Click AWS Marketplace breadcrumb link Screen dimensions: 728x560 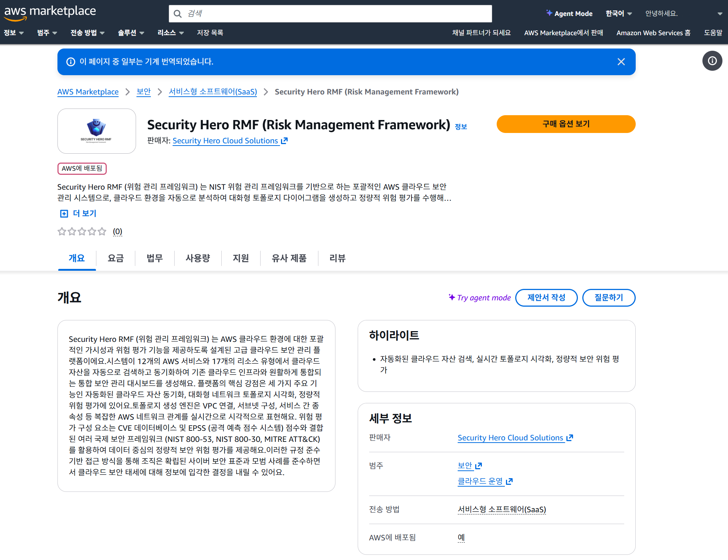coord(88,92)
